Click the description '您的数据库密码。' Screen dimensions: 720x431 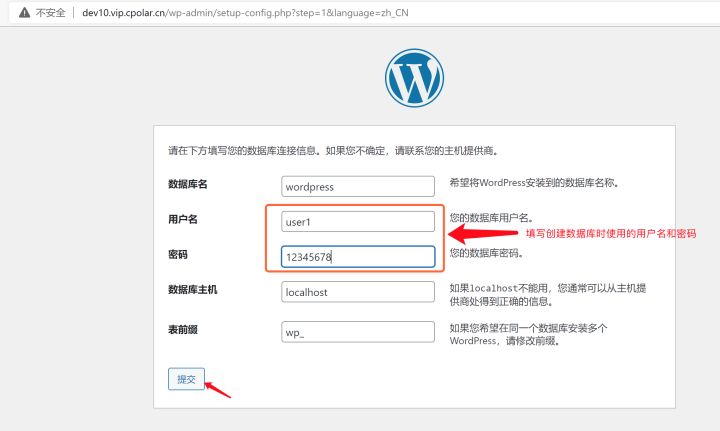(487, 253)
